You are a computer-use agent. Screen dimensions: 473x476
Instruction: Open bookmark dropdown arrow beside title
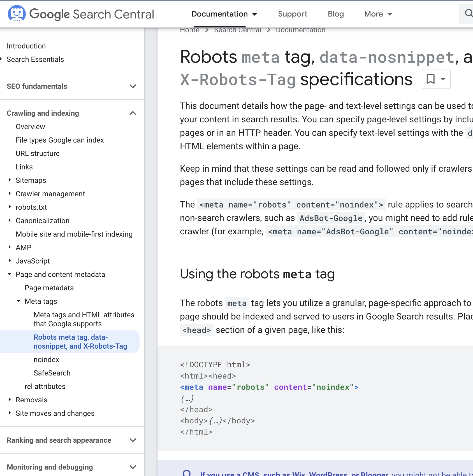tap(443, 79)
